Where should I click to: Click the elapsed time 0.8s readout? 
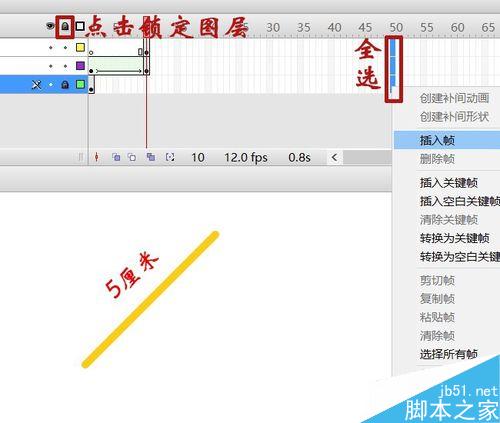[299, 157]
